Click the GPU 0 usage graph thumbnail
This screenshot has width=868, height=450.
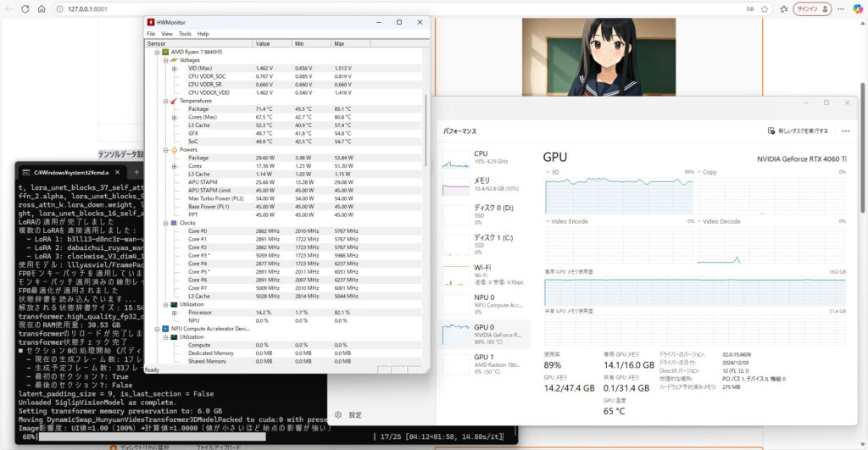pos(455,334)
